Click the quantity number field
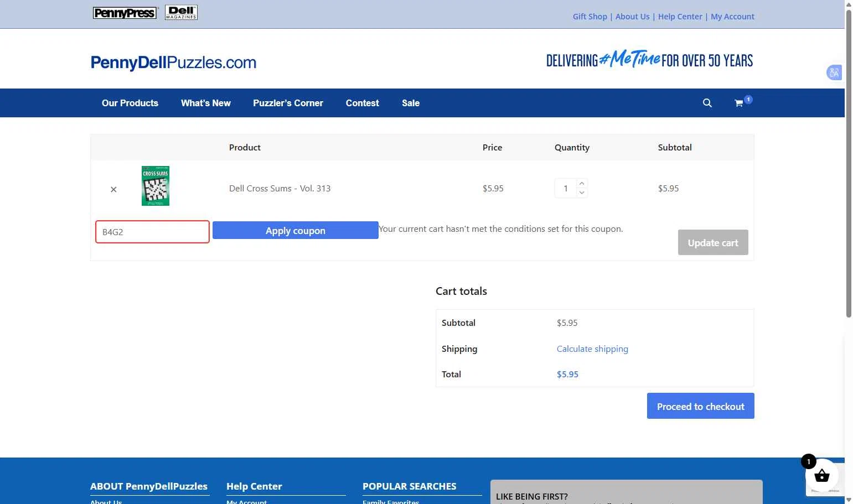Screen dimensions: 853x504 [x=566, y=188]
